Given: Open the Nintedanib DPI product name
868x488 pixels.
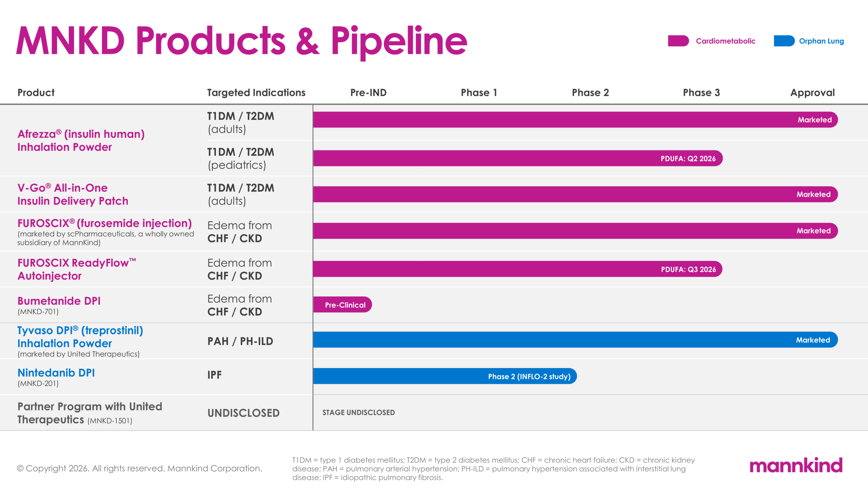Looking at the screenshot, I should (x=56, y=373).
